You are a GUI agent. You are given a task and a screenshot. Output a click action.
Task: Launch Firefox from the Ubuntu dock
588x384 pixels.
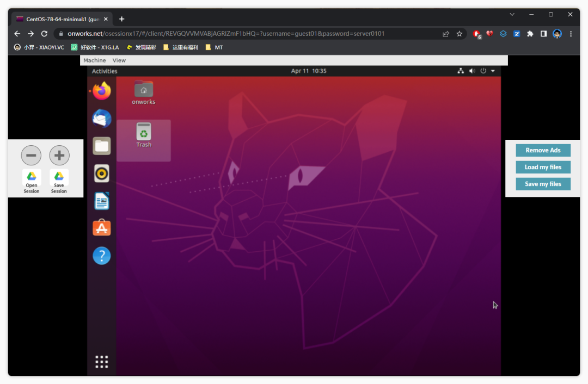[102, 91]
